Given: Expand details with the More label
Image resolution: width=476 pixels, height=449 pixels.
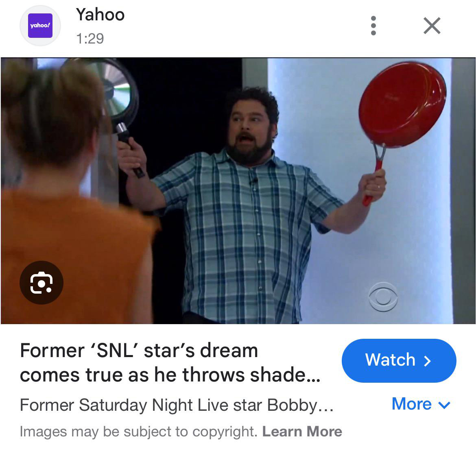Looking at the screenshot, I should 412,404.
